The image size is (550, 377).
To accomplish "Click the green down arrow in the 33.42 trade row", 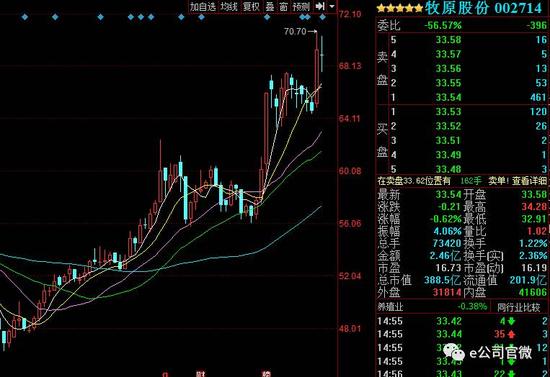I will [511, 321].
